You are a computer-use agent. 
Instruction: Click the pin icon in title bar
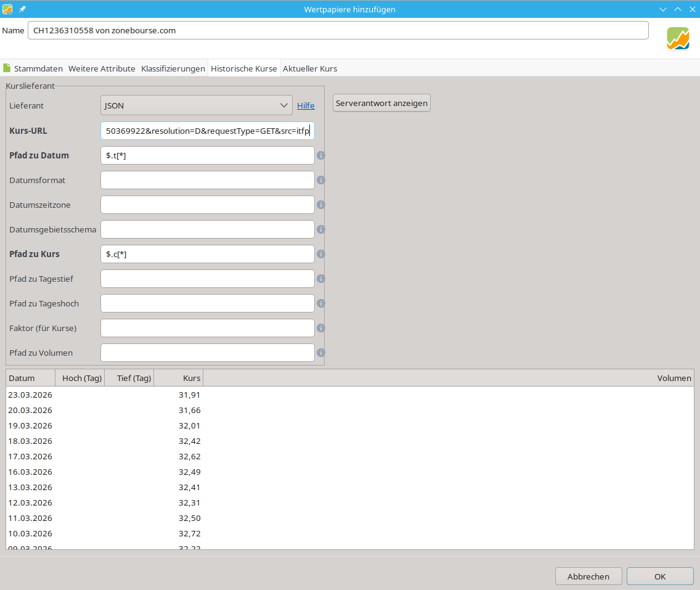click(22, 9)
